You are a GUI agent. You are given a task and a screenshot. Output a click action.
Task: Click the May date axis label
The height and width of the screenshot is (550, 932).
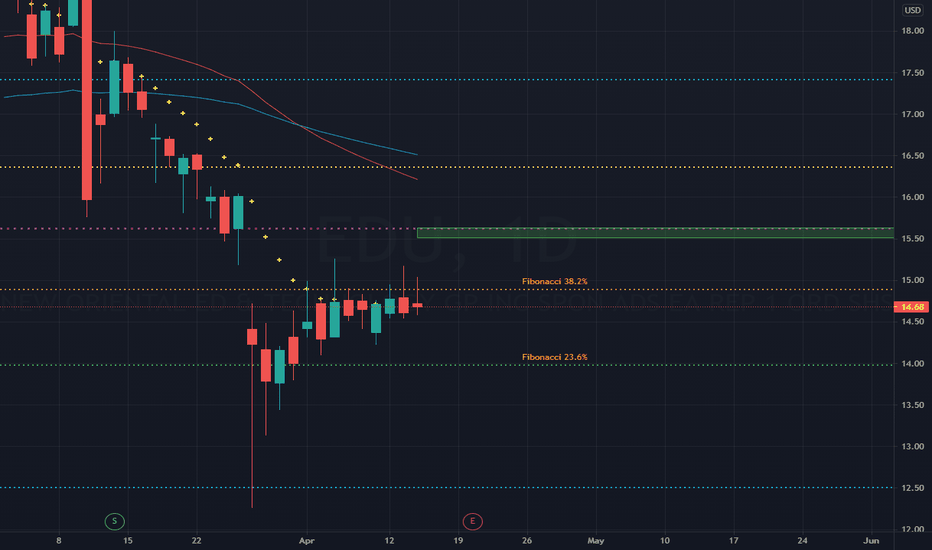tap(596, 540)
